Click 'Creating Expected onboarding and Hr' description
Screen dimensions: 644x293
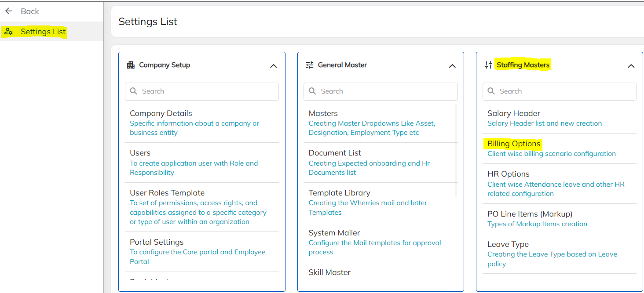[x=369, y=168]
